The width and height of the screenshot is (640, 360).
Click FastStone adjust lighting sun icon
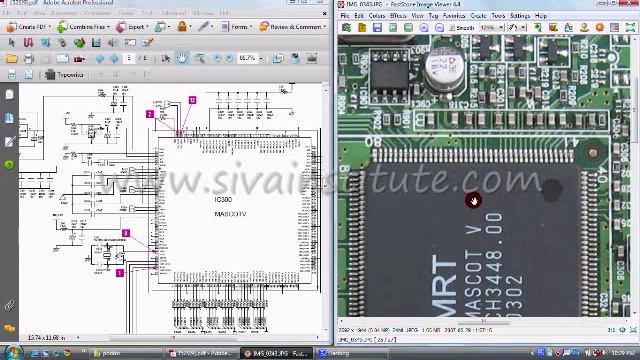[x=599, y=28]
